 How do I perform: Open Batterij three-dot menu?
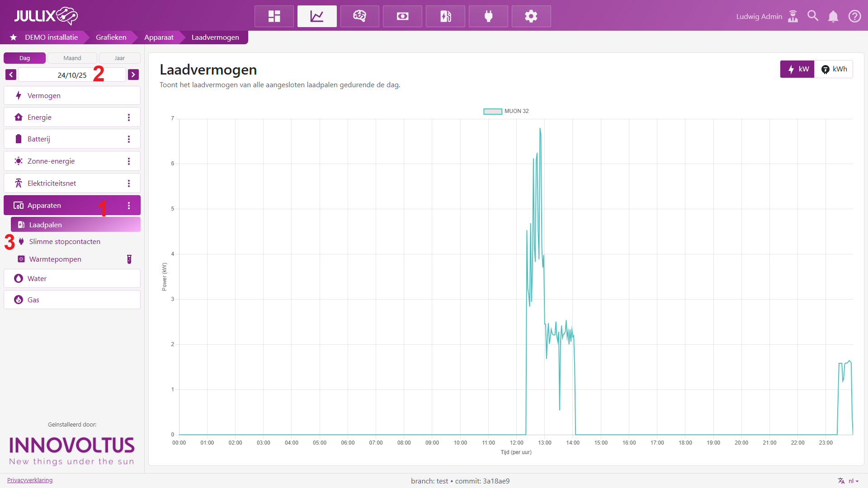point(129,139)
